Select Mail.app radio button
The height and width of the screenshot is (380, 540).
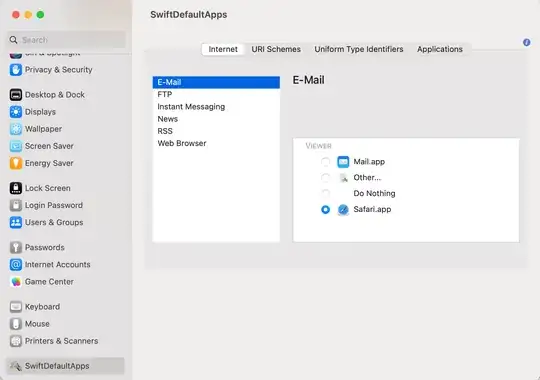tap(325, 162)
